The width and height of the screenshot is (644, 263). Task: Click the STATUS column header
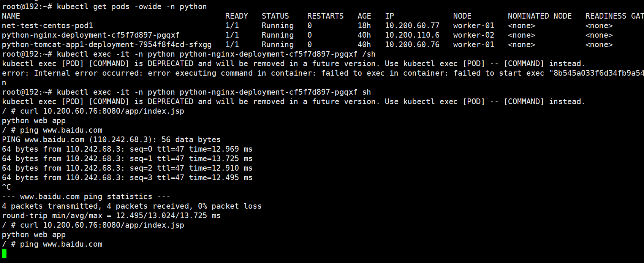(275, 16)
